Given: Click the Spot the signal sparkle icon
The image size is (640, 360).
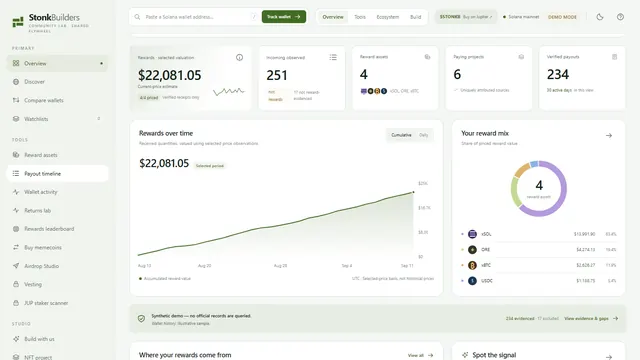Looking at the screenshot, I should [465, 355].
